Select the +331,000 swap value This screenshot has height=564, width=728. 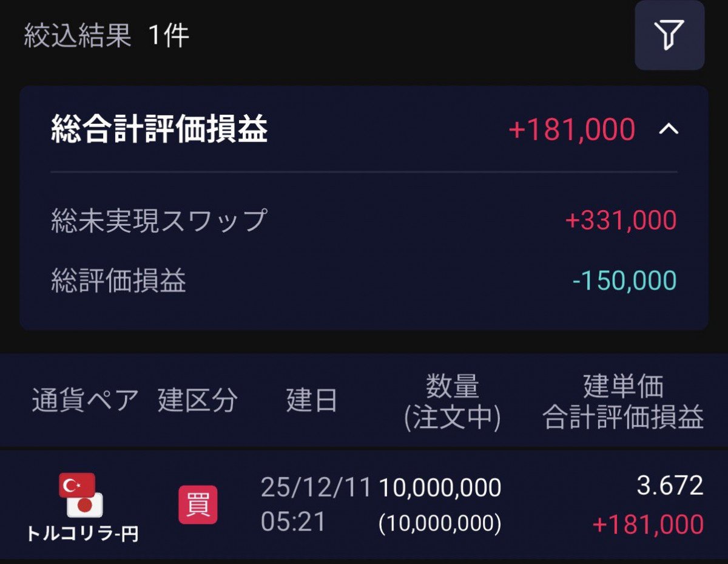(x=620, y=220)
